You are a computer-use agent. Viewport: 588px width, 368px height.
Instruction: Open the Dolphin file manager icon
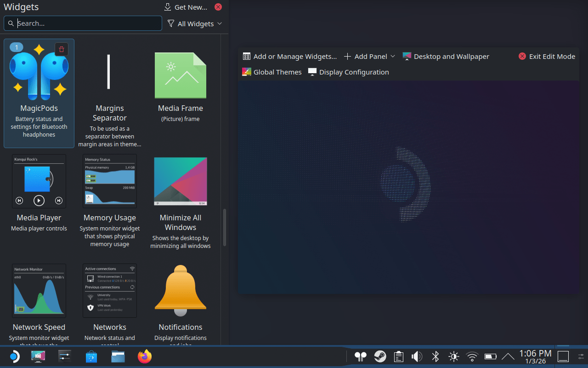[118, 356]
